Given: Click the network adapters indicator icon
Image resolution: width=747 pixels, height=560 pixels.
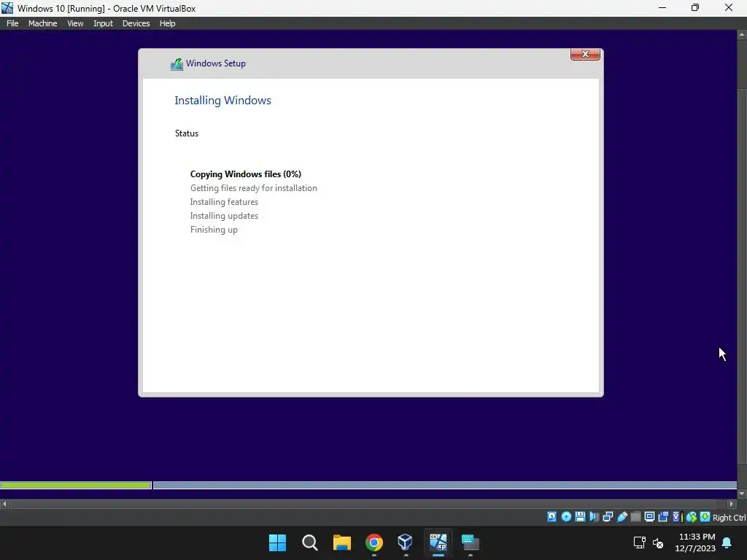Looking at the screenshot, I should coord(608,517).
